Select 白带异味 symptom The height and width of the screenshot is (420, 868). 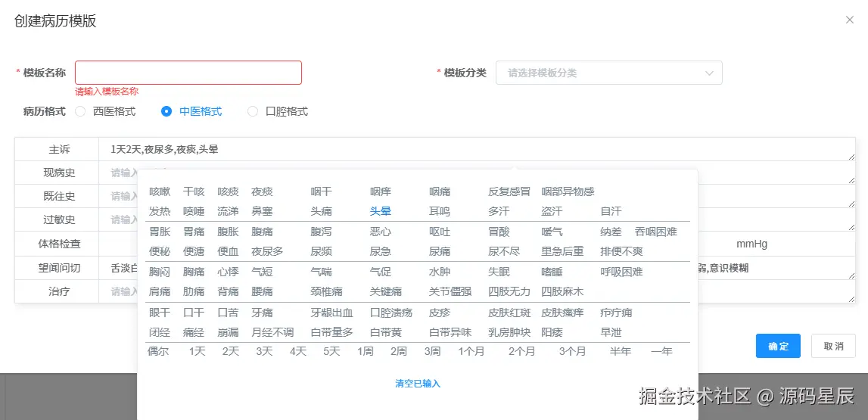(450, 332)
